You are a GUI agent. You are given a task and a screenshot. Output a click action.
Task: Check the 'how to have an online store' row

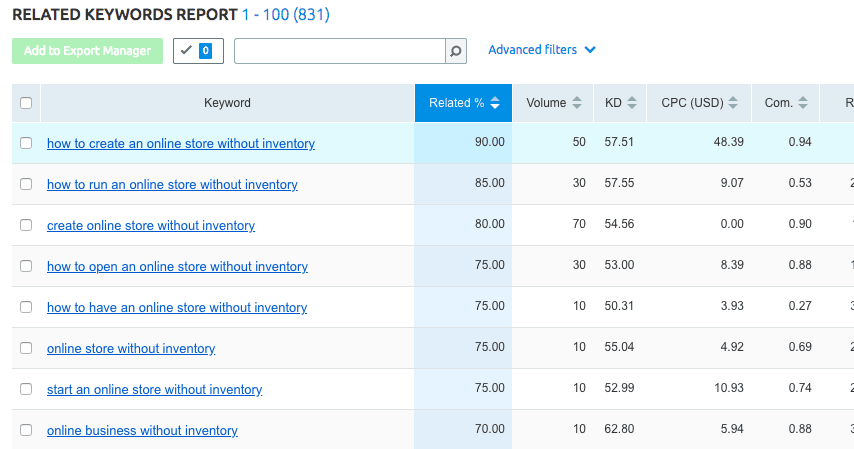point(26,308)
